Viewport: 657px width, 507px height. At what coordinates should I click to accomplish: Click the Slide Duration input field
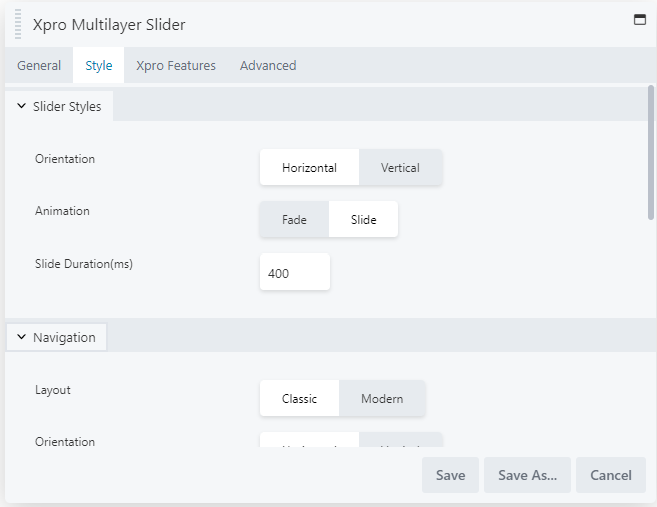click(294, 273)
